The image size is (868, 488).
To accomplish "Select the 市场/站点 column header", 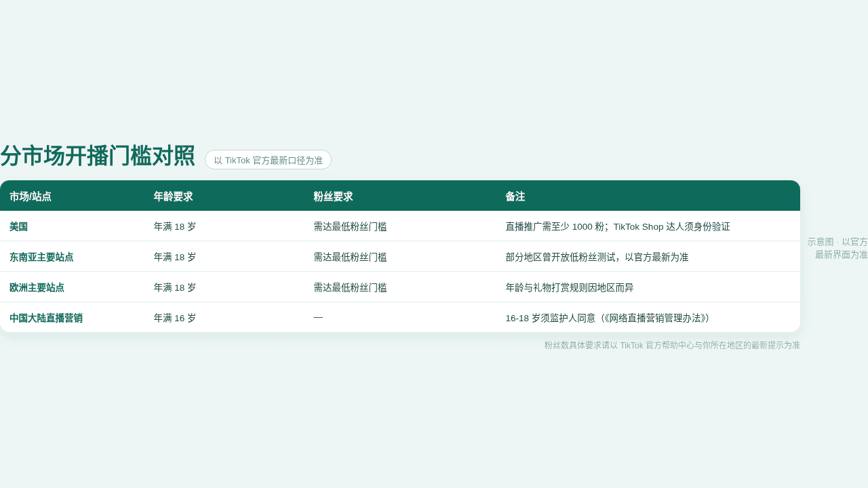I will pos(31,197).
